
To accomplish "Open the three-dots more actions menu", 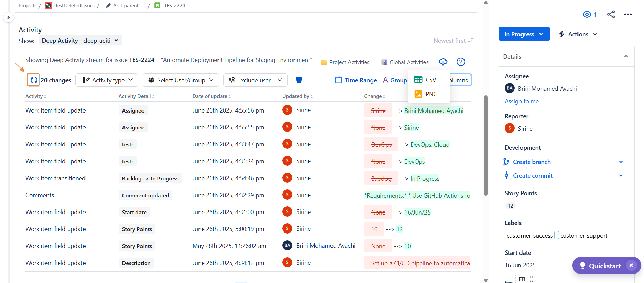I will coord(628,14).
